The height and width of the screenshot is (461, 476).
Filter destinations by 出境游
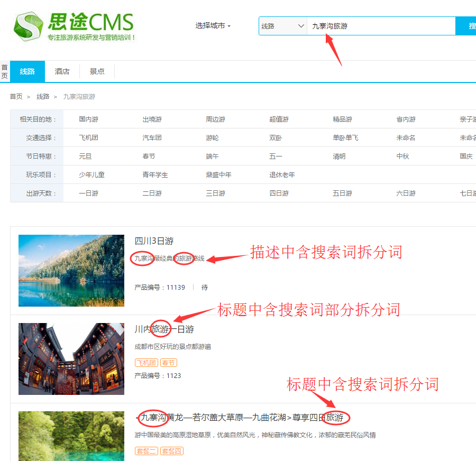coord(152,119)
